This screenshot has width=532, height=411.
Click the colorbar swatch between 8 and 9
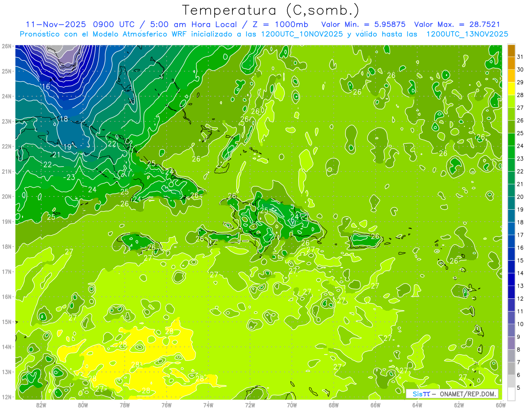pos(512,343)
